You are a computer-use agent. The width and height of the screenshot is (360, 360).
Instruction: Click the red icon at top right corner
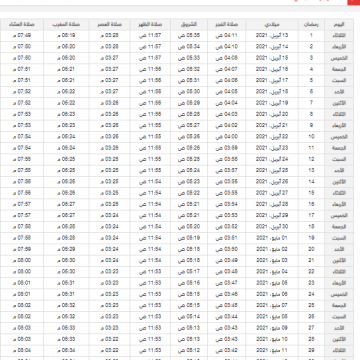point(353,2)
